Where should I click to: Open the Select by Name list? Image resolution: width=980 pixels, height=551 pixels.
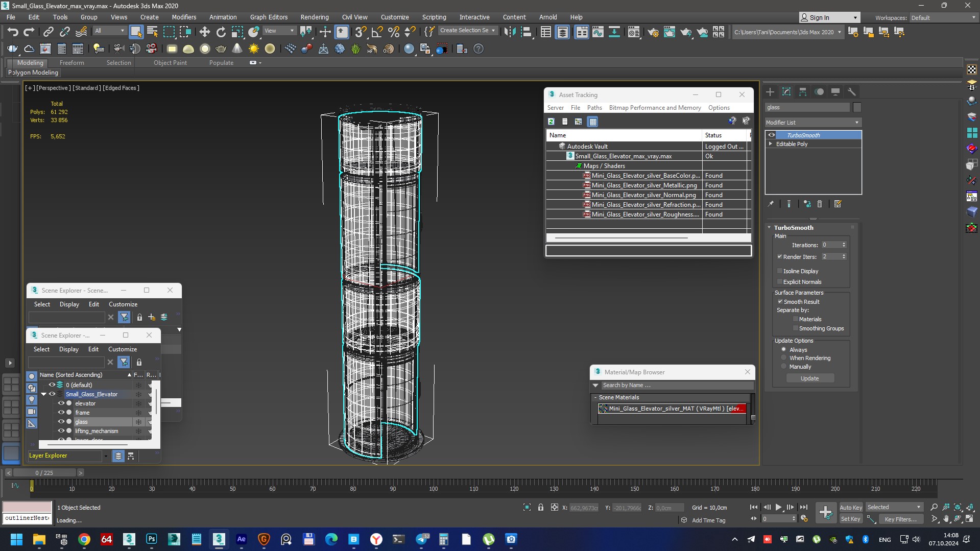tap(152, 32)
